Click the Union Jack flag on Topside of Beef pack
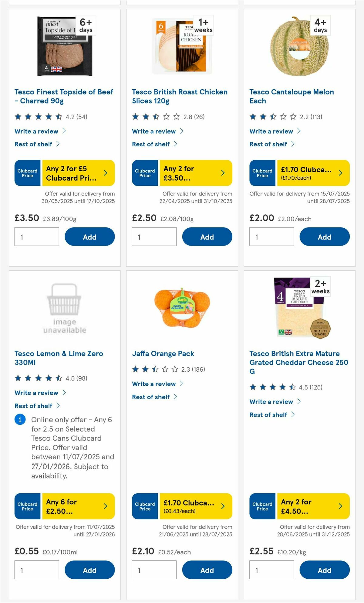 [57, 69]
